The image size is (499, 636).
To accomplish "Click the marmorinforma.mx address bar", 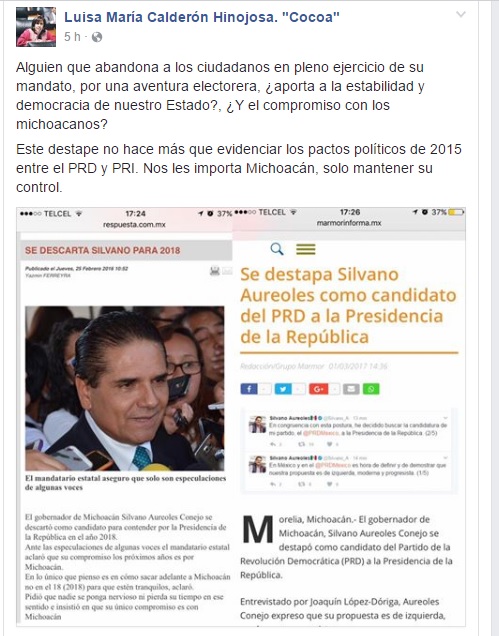I will tap(349, 223).
